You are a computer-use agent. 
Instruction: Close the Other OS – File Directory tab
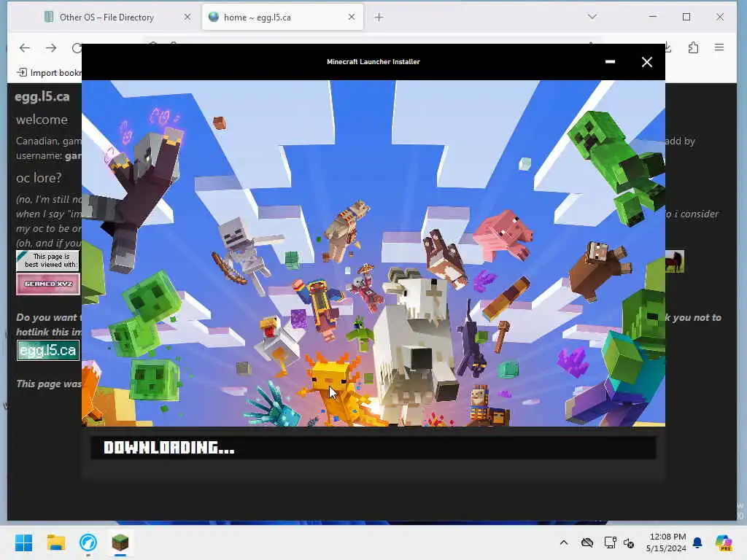click(187, 17)
